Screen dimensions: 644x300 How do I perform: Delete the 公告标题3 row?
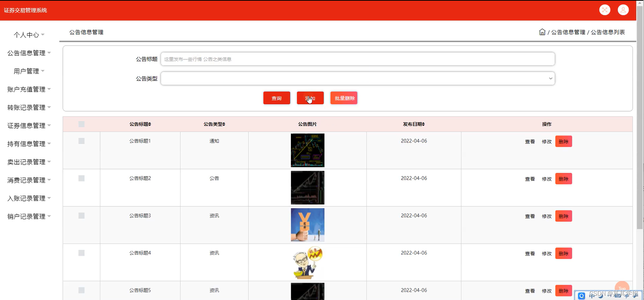[563, 216]
